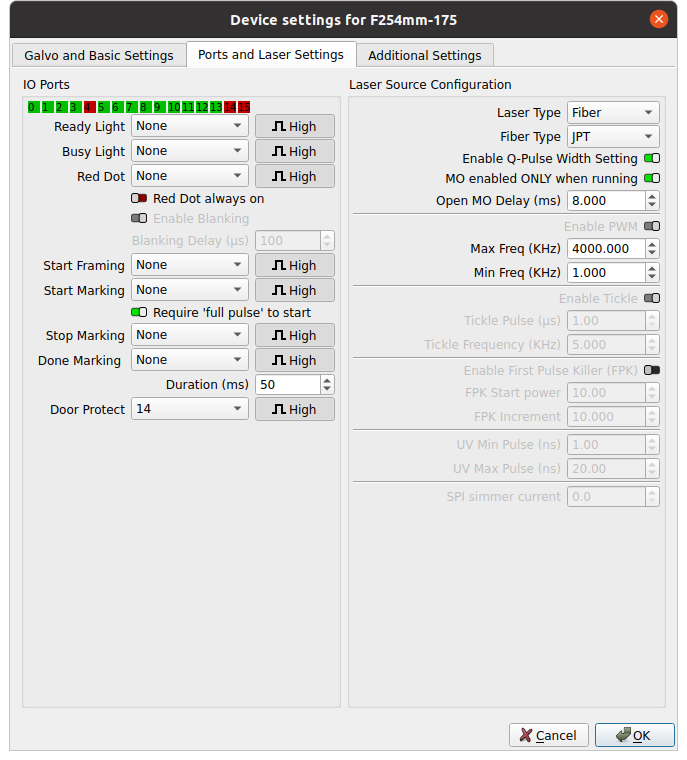Viewport: 687px width, 760px height.
Task: Toggle Start Framing polarity High button
Action: (x=295, y=266)
